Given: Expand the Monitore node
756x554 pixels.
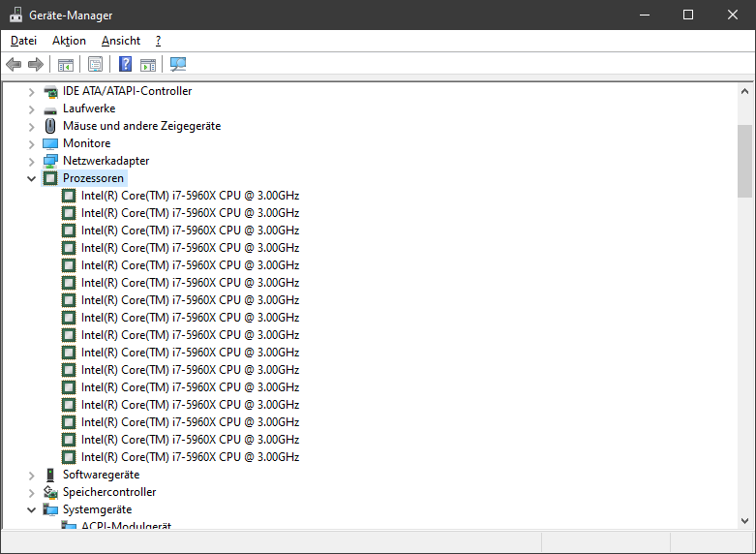Looking at the screenshot, I should 32,144.
